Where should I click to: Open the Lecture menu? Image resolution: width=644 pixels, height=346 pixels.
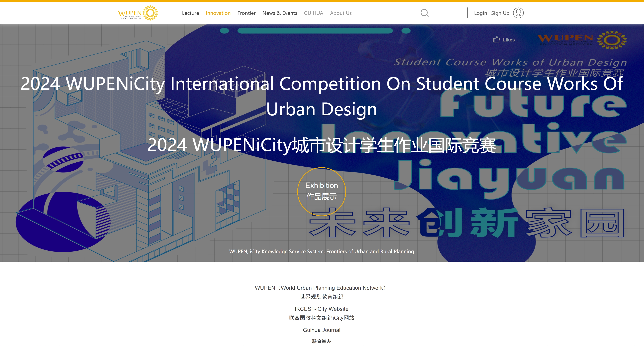(190, 13)
